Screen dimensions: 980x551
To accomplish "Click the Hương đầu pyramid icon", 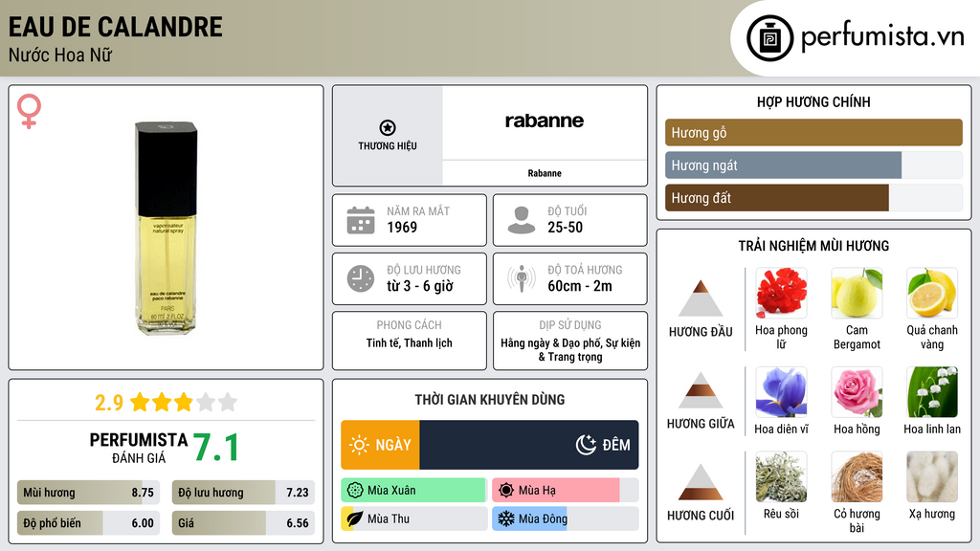I will tap(701, 298).
